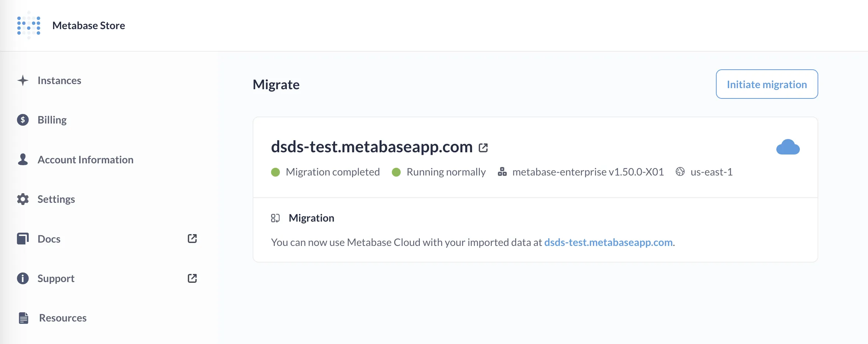
Task: Select the Instances sidebar entry
Action: click(59, 80)
